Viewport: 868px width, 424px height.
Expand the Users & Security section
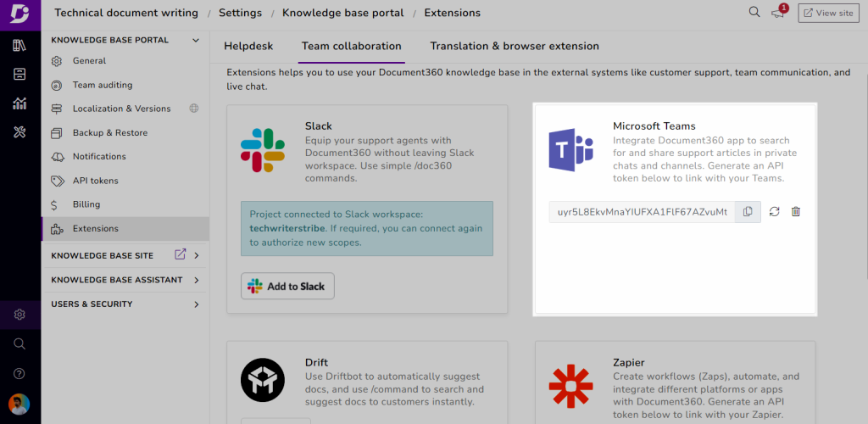coord(197,304)
